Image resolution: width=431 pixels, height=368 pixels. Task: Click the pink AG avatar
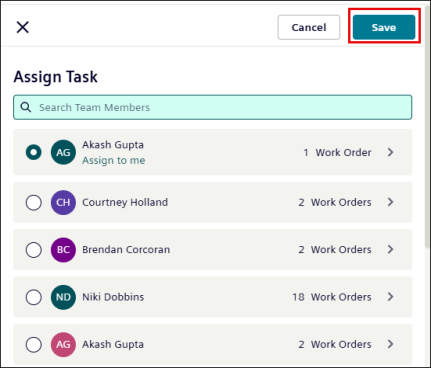[63, 344]
